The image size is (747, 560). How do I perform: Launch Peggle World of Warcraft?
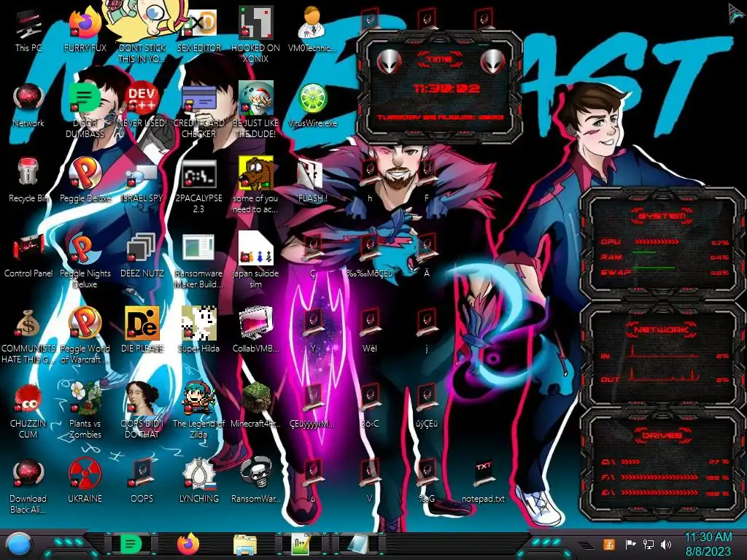pos(85,335)
